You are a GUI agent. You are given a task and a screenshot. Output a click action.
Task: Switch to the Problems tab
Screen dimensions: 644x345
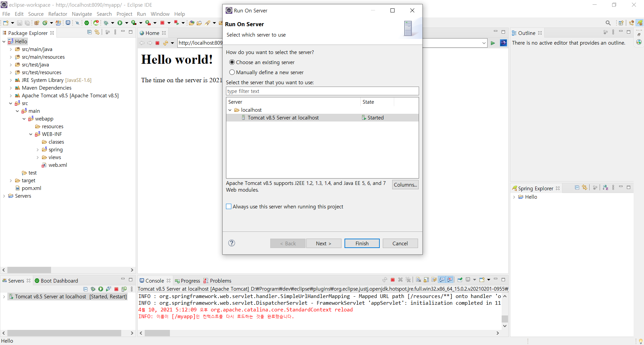[x=217, y=281]
